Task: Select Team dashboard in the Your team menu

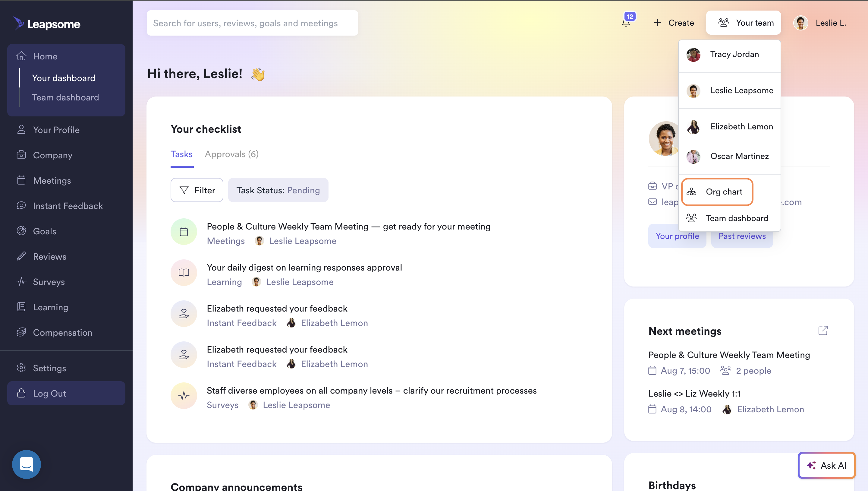Action: tap(729, 218)
